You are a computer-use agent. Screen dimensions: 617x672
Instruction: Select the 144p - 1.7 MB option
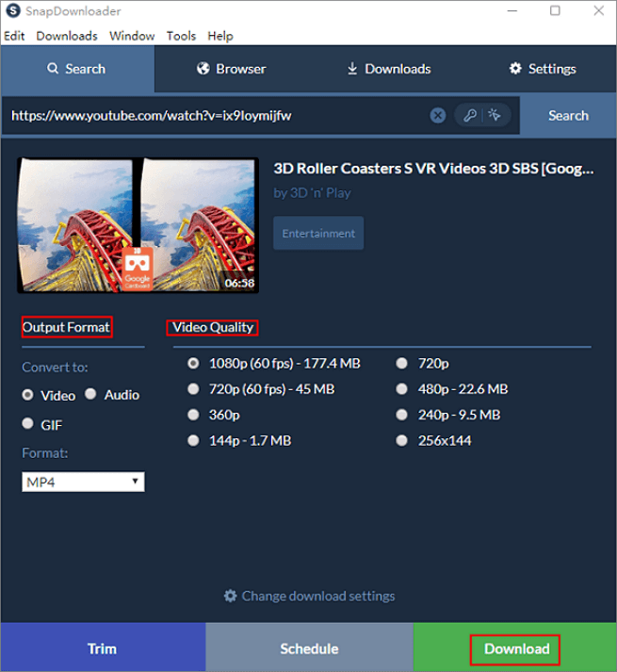point(194,440)
